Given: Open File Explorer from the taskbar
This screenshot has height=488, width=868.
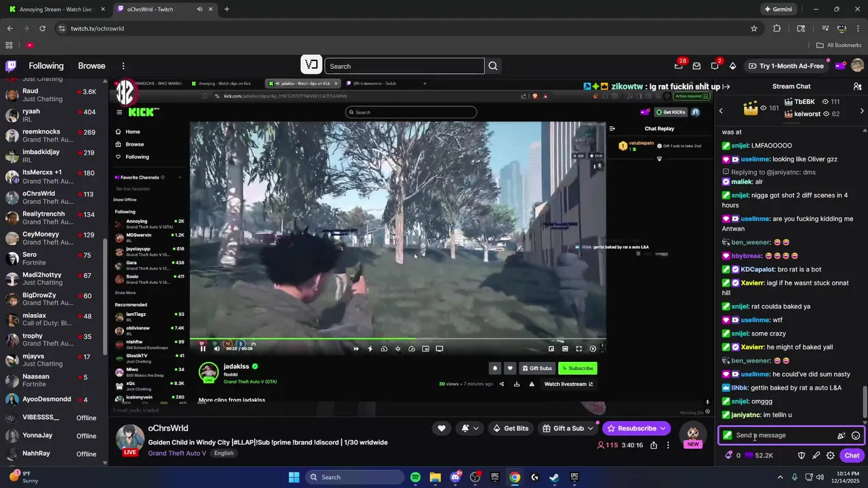Looking at the screenshot, I should (435, 477).
